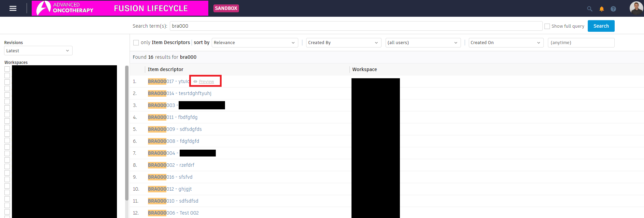The image size is (644, 218).
Task: Open item BRA000012 - ghjgjt
Action: [170, 189]
